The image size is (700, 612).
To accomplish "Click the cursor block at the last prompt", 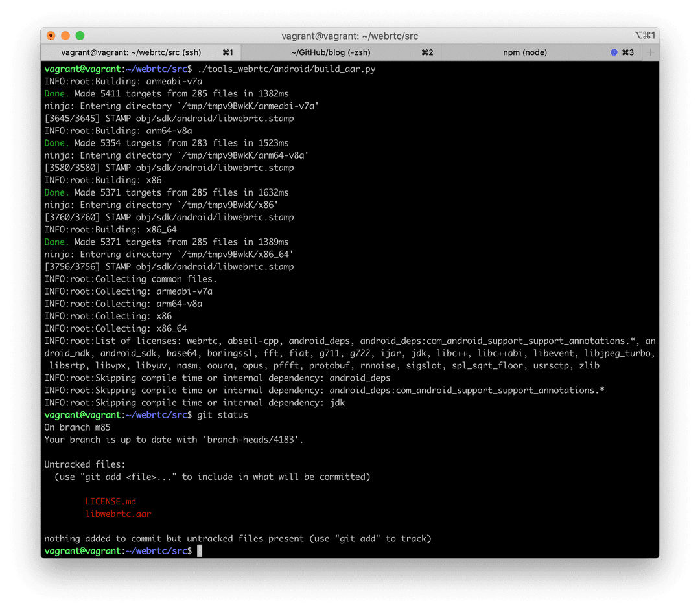I will pos(200,551).
